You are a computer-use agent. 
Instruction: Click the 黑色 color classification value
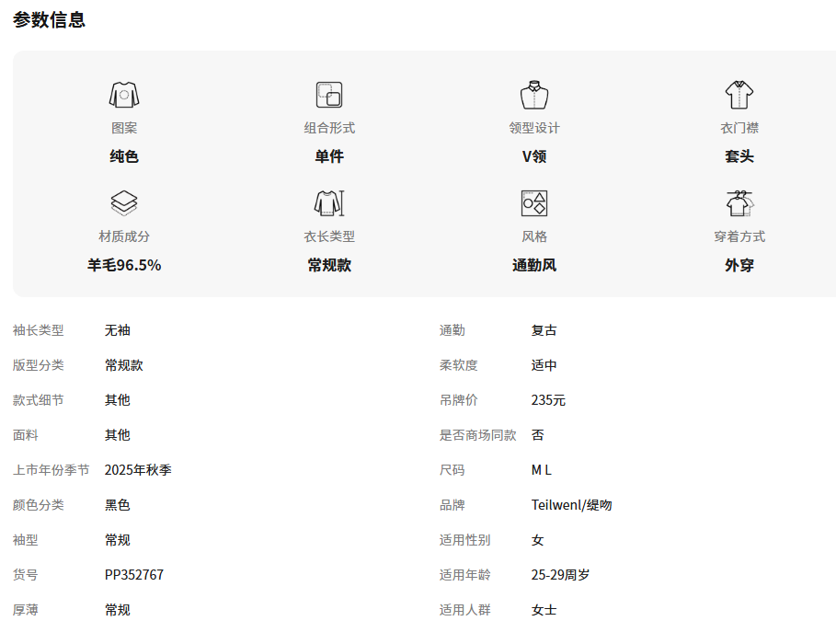click(118, 505)
